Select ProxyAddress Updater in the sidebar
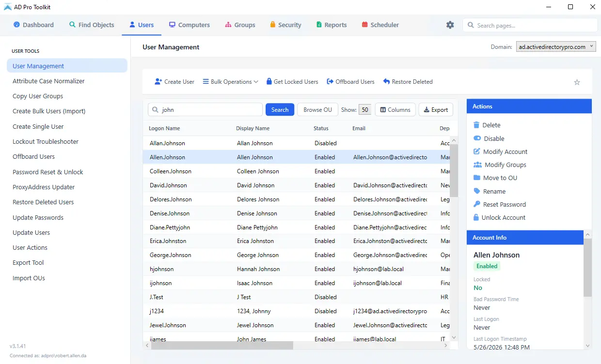 click(67, 187)
